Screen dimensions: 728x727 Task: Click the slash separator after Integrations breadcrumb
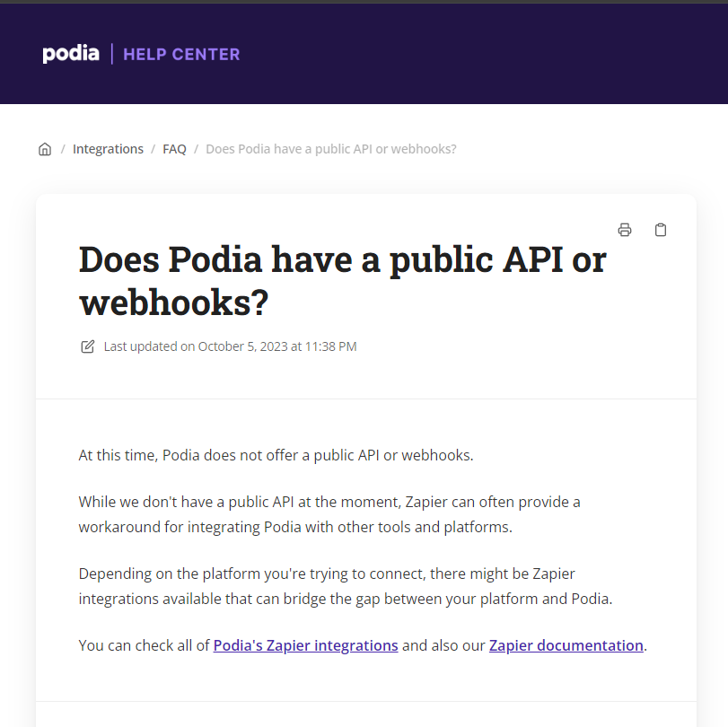point(153,149)
